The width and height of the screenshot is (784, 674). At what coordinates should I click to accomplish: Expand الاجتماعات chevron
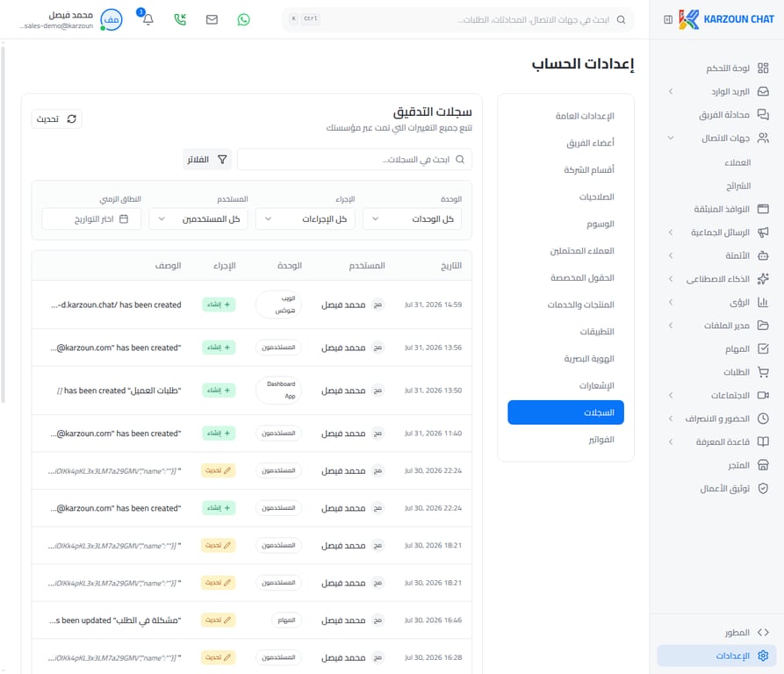click(671, 395)
